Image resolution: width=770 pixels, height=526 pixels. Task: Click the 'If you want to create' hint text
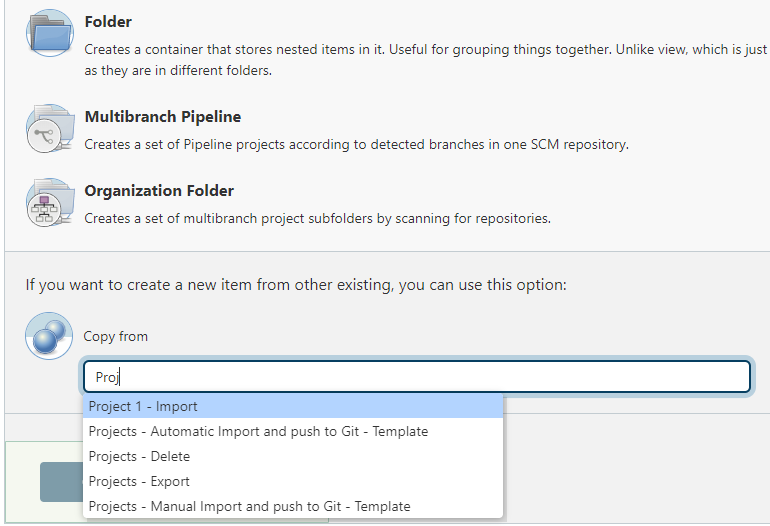296,285
